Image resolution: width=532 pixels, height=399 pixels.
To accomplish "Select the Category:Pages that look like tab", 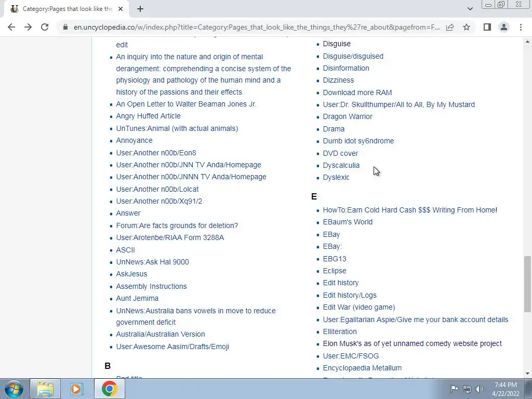I will (x=66, y=9).
